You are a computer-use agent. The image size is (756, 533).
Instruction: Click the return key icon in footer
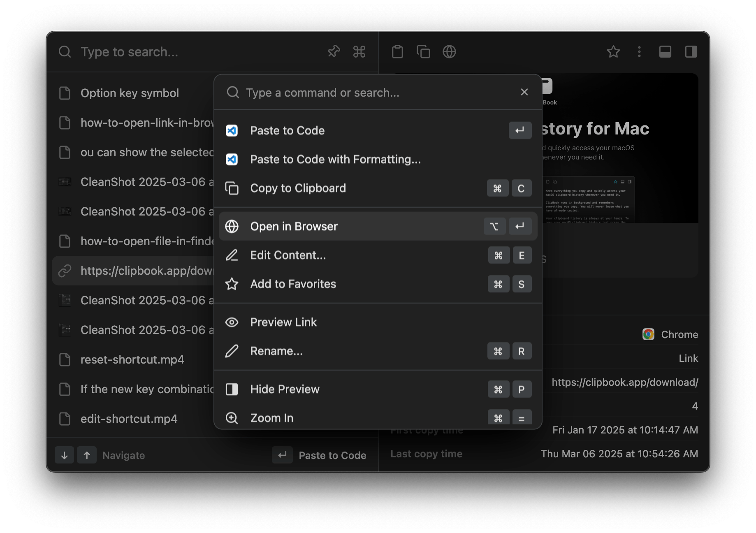pyautogui.click(x=282, y=455)
